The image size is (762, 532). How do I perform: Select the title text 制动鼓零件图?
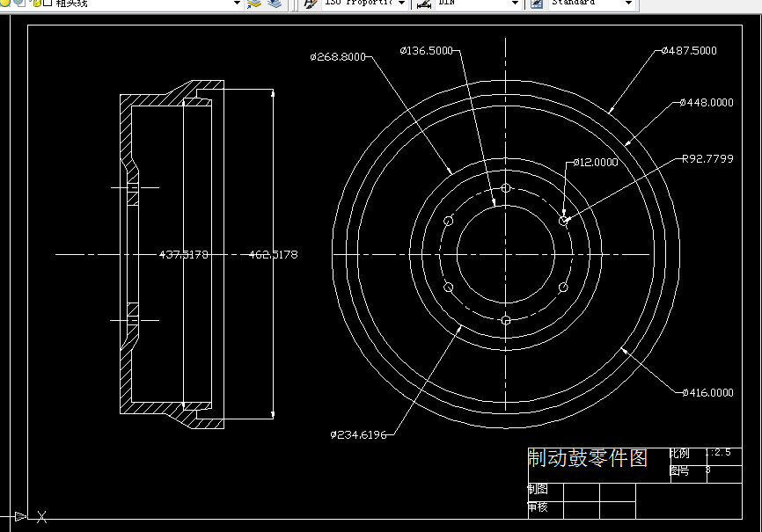pos(588,458)
